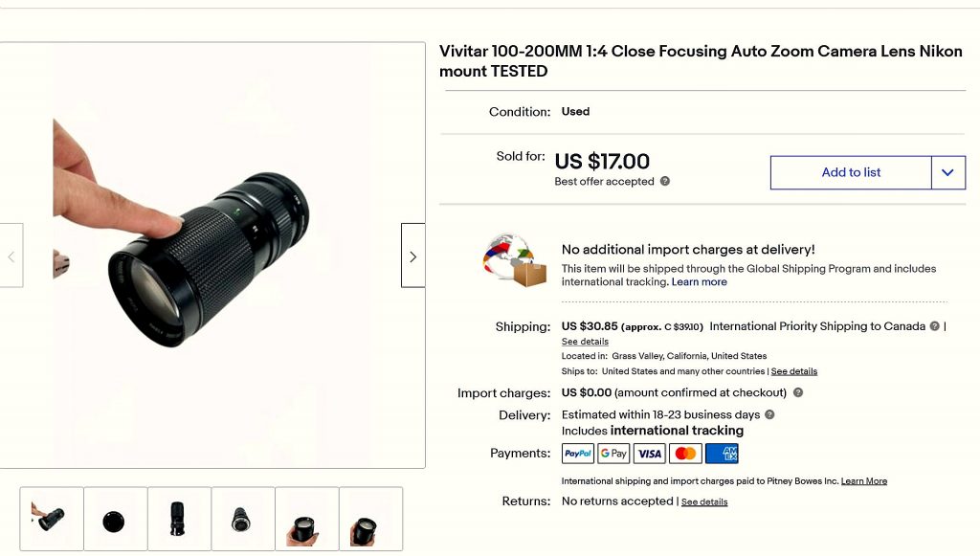Click the import charges help icon

tap(798, 392)
